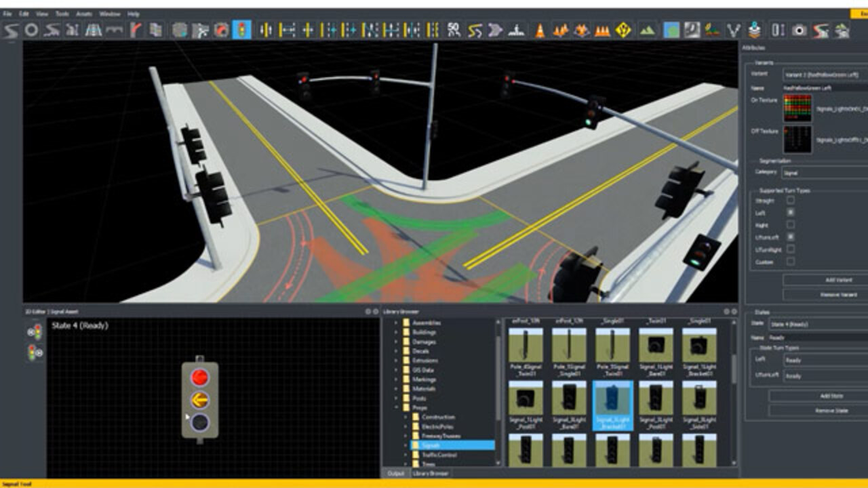The height and width of the screenshot is (488, 868).
Task: Click the camera icon in the toolbar
Action: (800, 30)
